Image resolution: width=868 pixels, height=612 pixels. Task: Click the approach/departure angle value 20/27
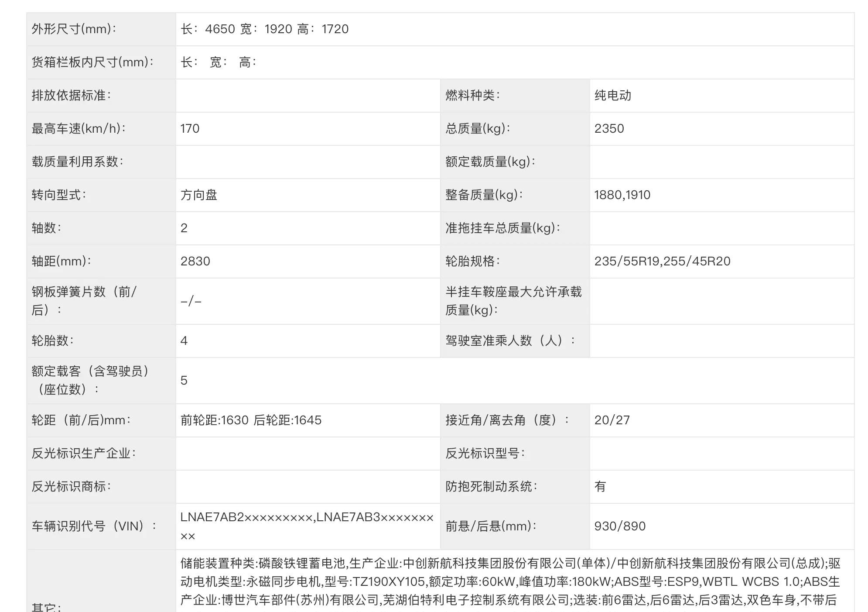pos(612,420)
